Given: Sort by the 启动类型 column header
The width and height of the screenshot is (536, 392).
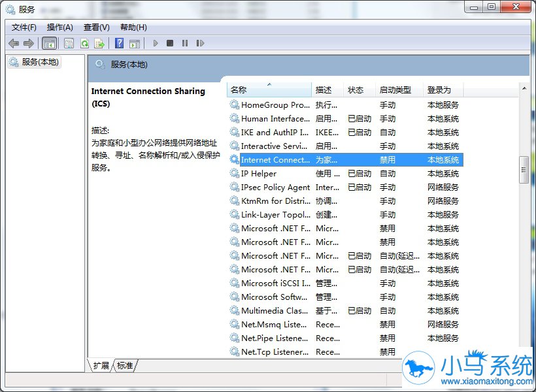Looking at the screenshot, I should 399,90.
